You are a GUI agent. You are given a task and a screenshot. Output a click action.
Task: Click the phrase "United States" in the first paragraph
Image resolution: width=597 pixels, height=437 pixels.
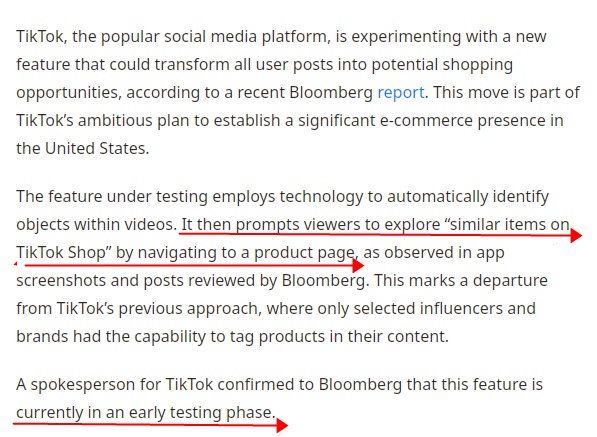click(97, 148)
